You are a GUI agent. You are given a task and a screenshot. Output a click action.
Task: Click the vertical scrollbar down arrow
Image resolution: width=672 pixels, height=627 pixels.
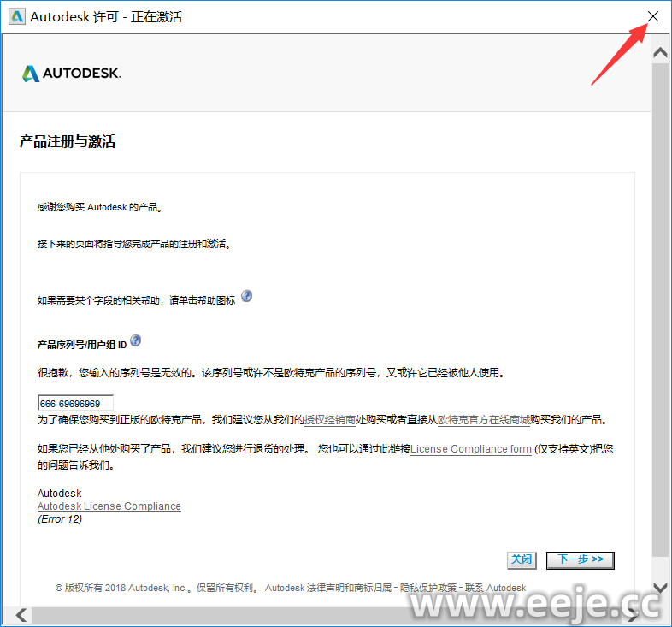(x=660, y=588)
